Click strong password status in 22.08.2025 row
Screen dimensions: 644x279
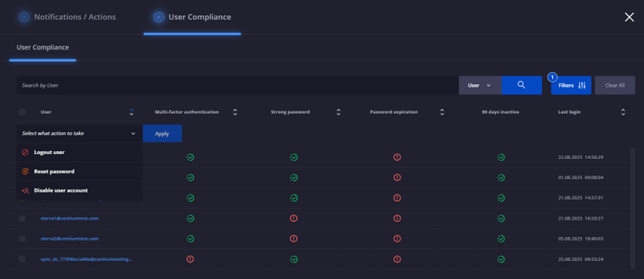tap(293, 157)
